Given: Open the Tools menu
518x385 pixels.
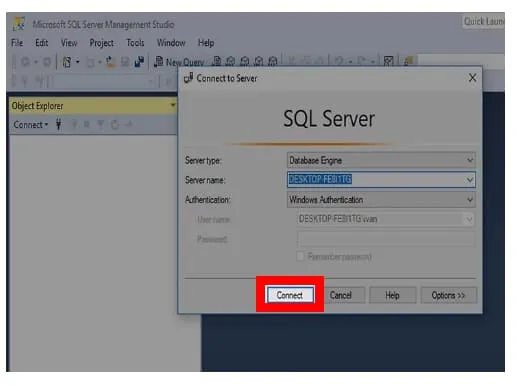Looking at the screenshot, I should pos(135,43).
